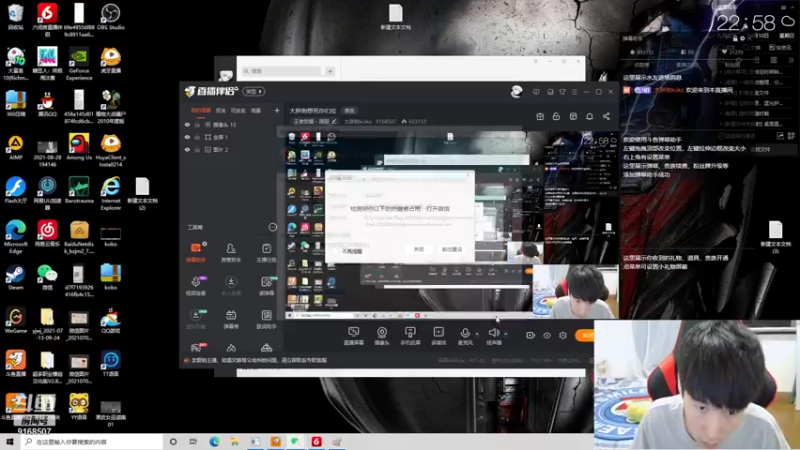800x450 pixels.
Task: Open the hamburger menu in streaming app title bar
Action: click(574, 92)
